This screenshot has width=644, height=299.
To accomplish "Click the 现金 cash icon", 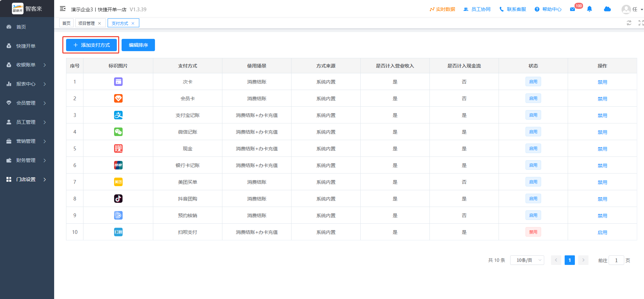I will (118, 149).
